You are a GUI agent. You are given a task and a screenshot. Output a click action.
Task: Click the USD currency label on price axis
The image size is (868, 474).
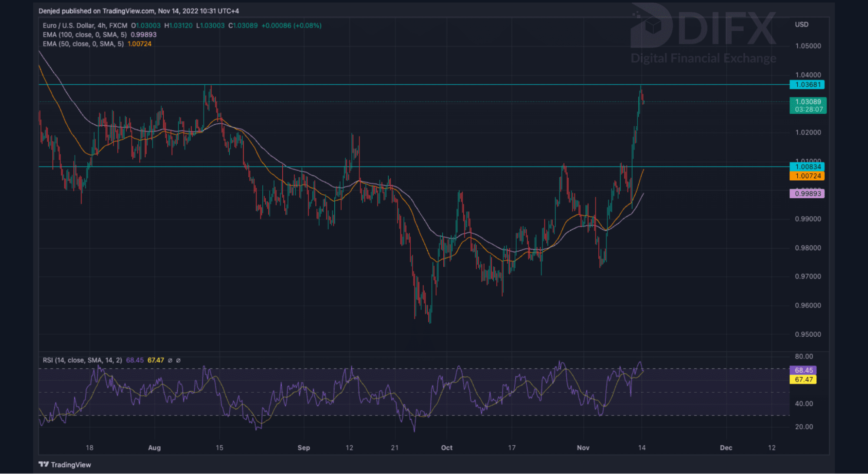pyautogui.click(x=802, y=24)
